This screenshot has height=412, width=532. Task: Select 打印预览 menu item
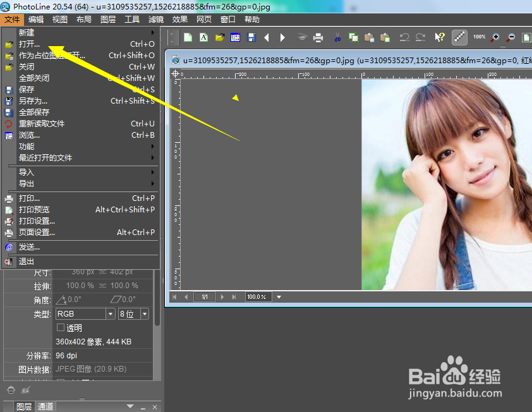click(x=80, y=210)
